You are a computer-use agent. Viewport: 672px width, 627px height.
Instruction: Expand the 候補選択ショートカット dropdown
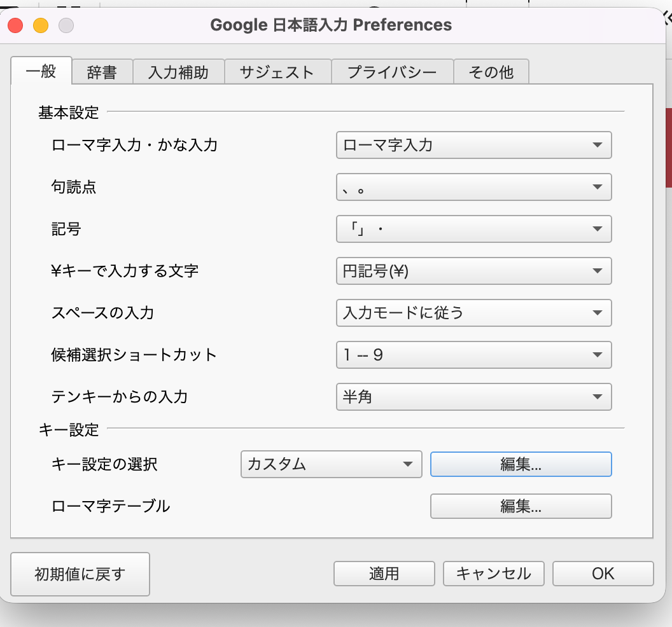pos(473,355)
